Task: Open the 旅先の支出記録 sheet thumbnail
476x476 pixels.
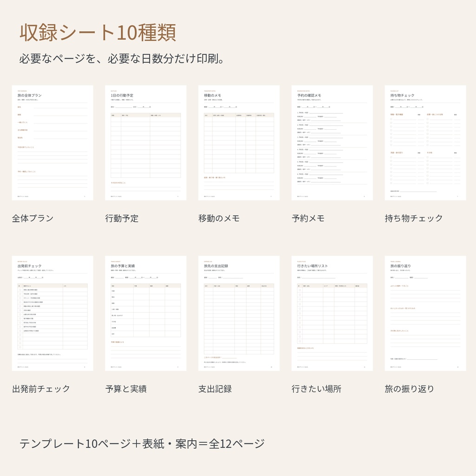Action: pyautogui.click(x=239, y=313)
